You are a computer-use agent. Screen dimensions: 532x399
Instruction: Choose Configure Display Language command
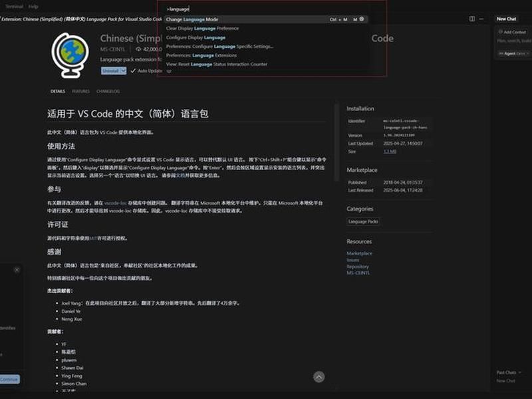265,38
